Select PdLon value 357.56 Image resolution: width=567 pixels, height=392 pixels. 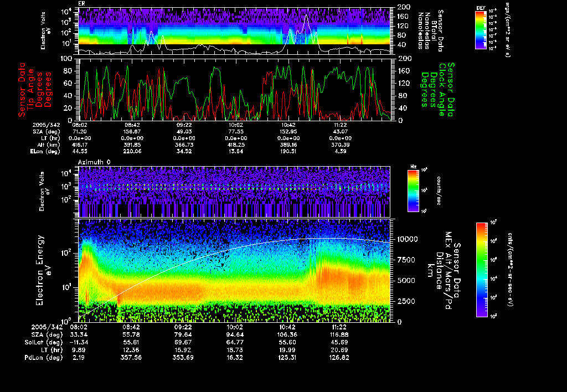pos(131,358)
